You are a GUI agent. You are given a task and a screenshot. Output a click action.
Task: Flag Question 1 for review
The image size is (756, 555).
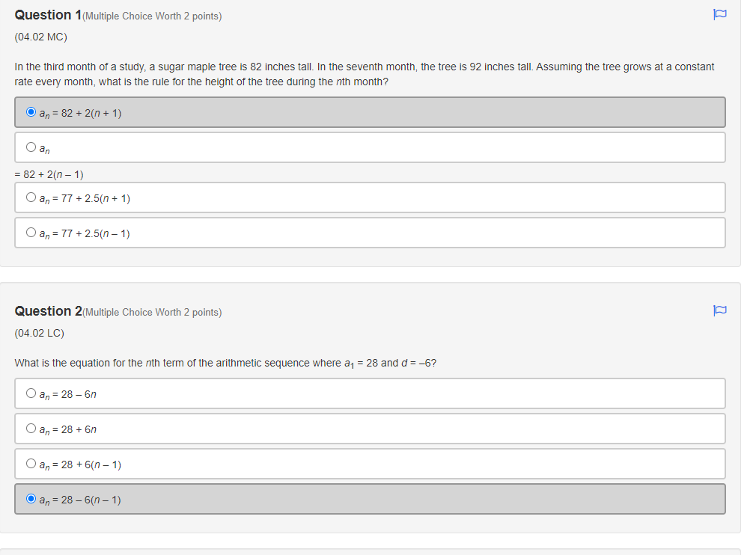(719, 14)
